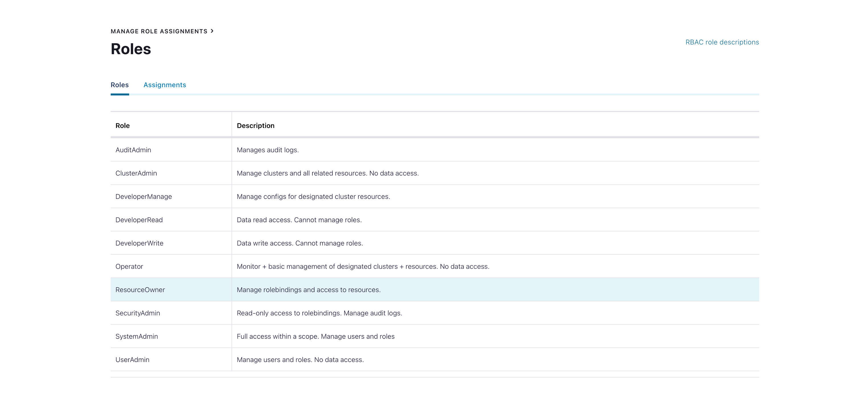The height and width of the screenshot is (396, 868).
Task: Open the DeveloperWrite role
Action: (139, 243)
